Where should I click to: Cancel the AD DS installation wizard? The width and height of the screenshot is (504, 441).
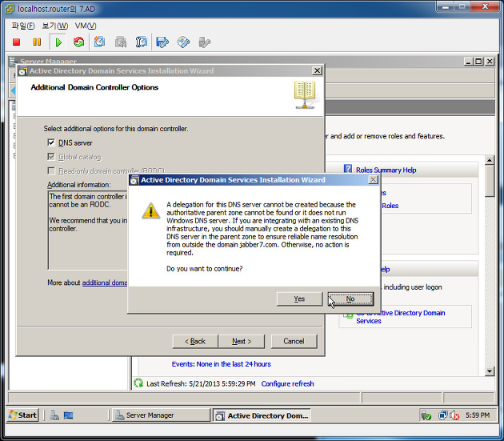point(294,341)
